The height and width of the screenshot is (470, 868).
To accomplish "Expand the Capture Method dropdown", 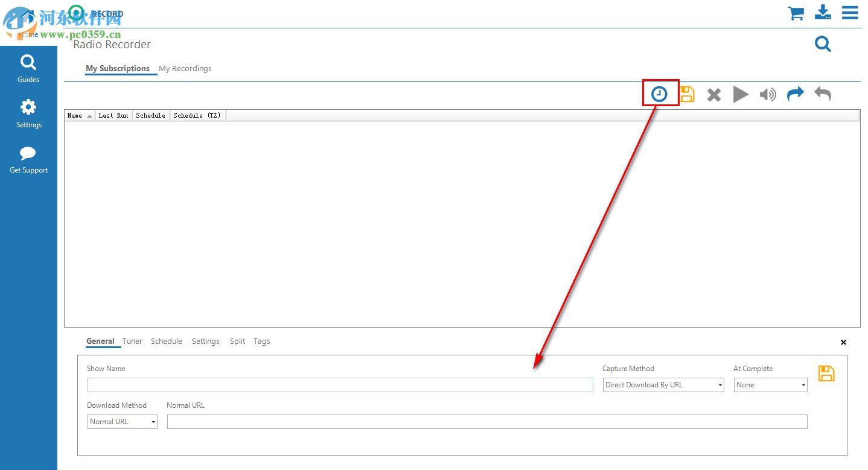I will [x=663, y=385].
